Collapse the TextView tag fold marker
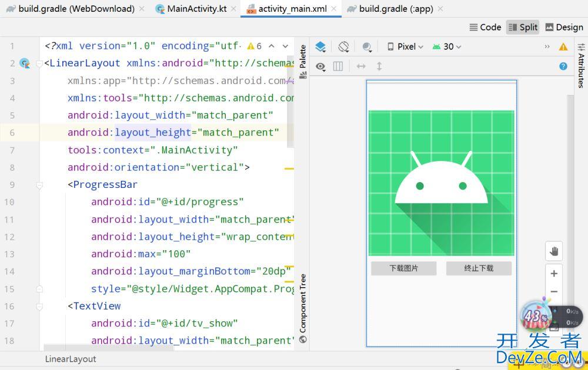This screenshot has width=588, height=370. [x=39, y=307]
